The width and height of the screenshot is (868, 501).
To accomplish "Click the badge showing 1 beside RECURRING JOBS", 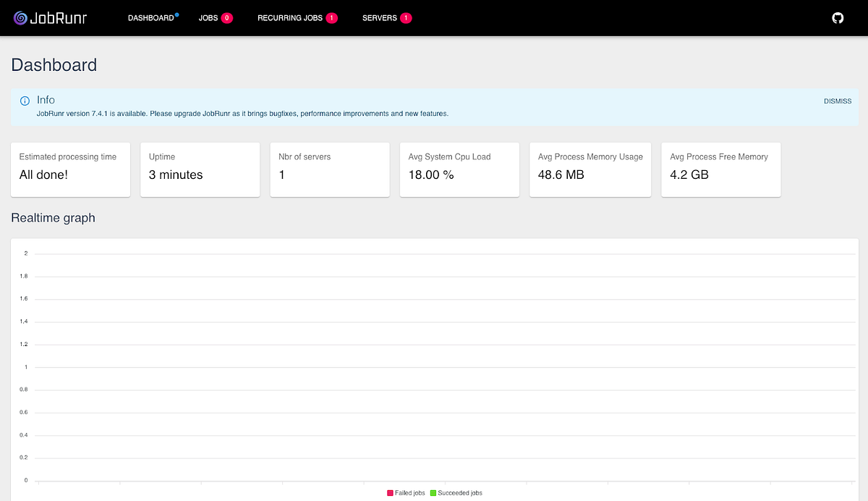I will point(331,17).
